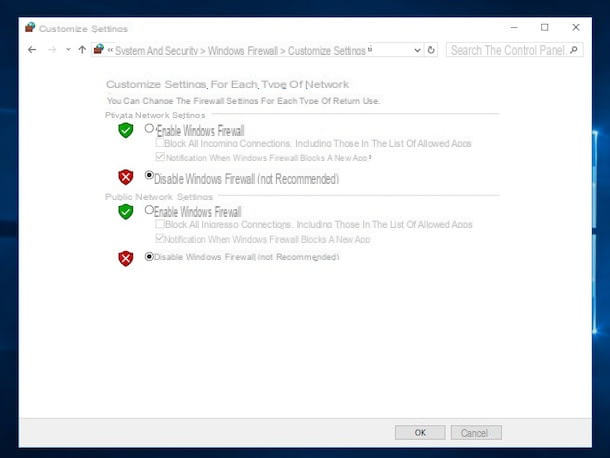
Task: Click the firewall icon in address bar
Action: coord(99,49)
